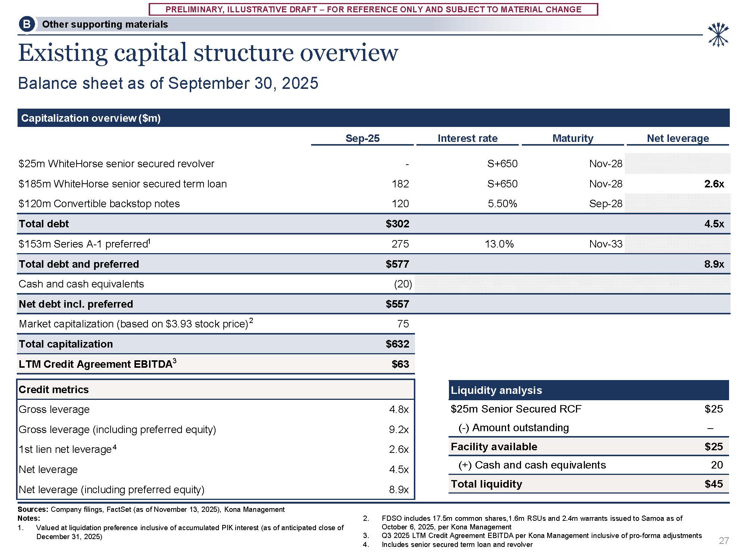Screen dimensions: 747x560
Task: Click the Net leverage column header
Action: [678, 139]
